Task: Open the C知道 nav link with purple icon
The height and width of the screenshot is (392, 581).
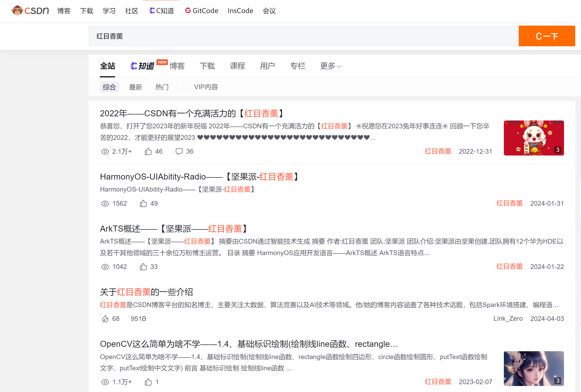Action: 162,11
